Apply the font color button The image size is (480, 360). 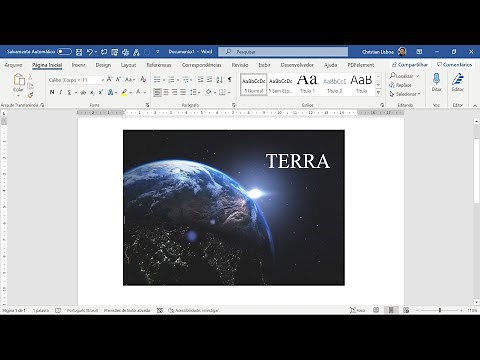(x=138, y=92)
